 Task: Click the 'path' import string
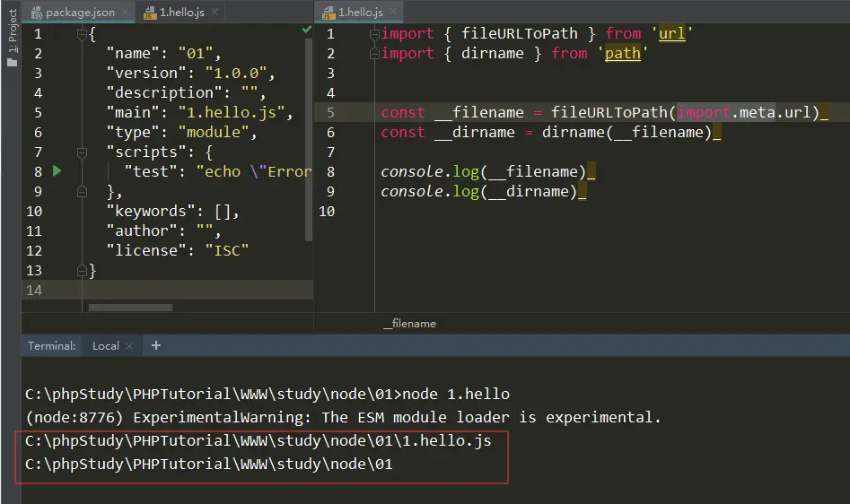point(623,54)
